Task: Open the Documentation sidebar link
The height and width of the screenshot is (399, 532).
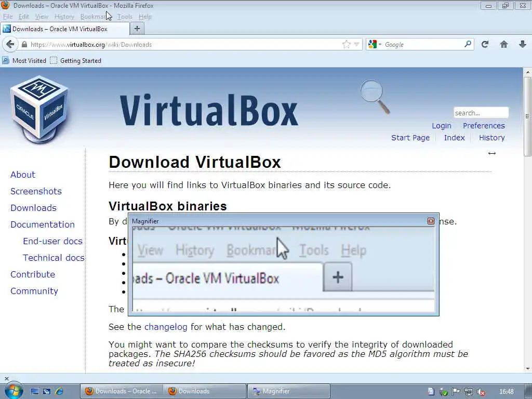Action: pos(43,224)
